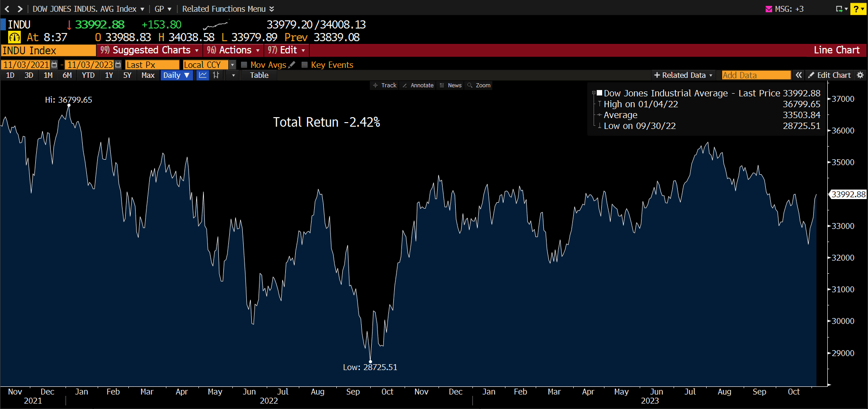The width and height of the screenshot is (868, 409).
Task: Collapse the Dow Jones legend tree
Action: click(x=594, y=93)
